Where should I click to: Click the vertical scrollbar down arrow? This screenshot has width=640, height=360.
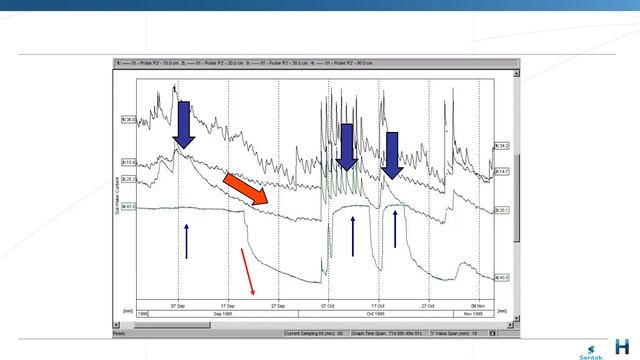pos(516,318)
